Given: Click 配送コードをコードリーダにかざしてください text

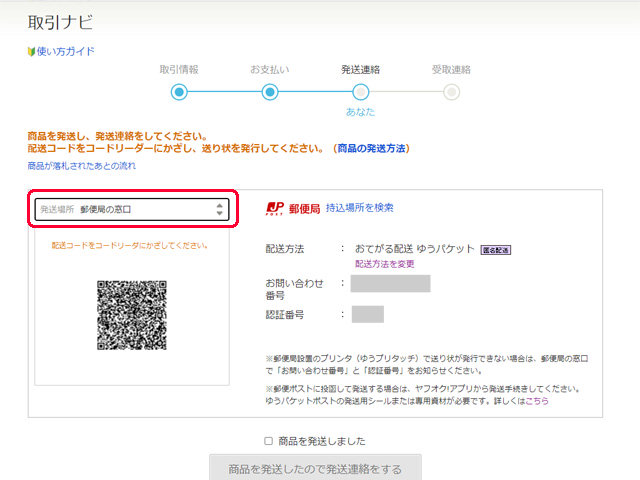Looking at the screenshot, I should click(130, 245).
